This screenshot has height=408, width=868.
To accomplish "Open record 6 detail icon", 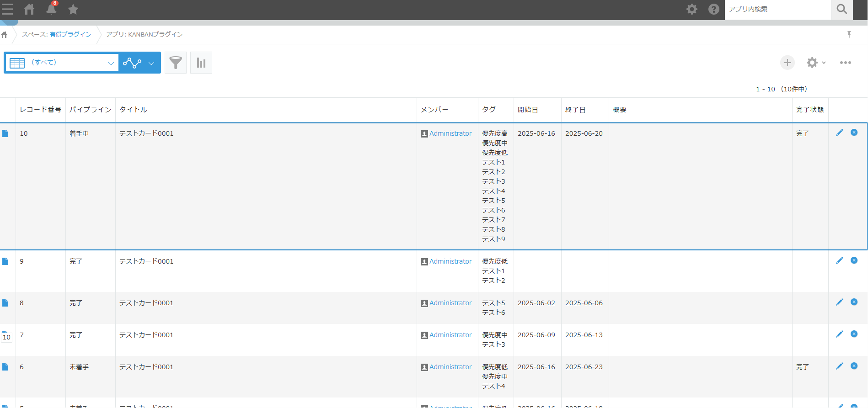I will point(5,367).
